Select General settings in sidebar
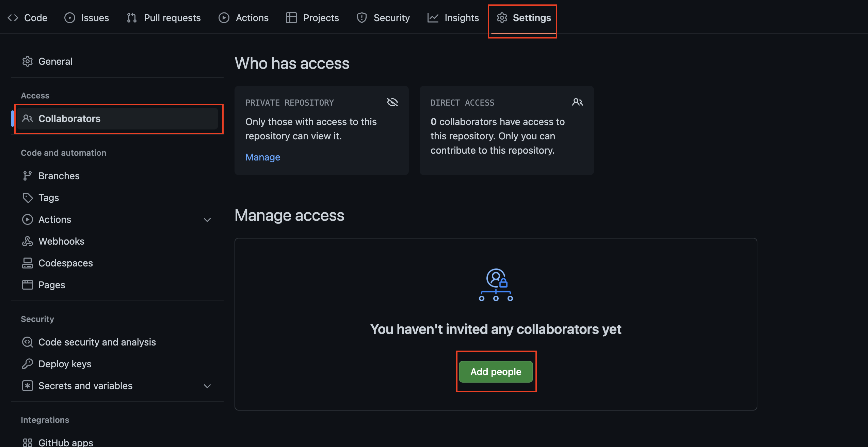 (x=55, y=61)
